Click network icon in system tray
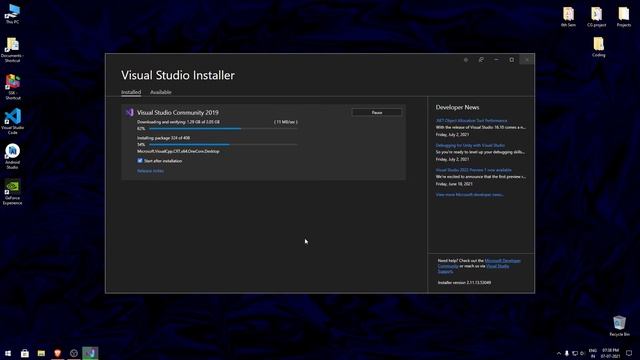Screen dimensions: 640x360 575,353
